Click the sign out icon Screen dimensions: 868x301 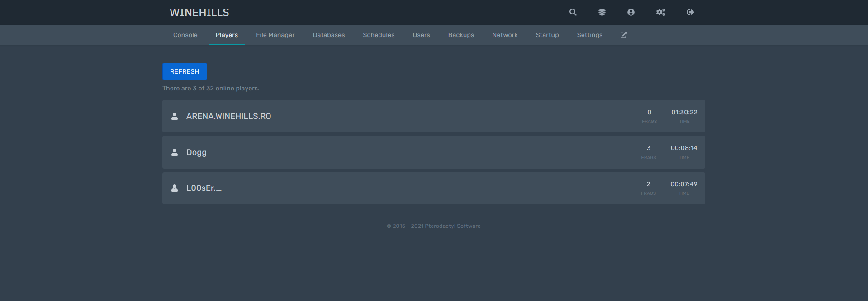tap(690, 12)
